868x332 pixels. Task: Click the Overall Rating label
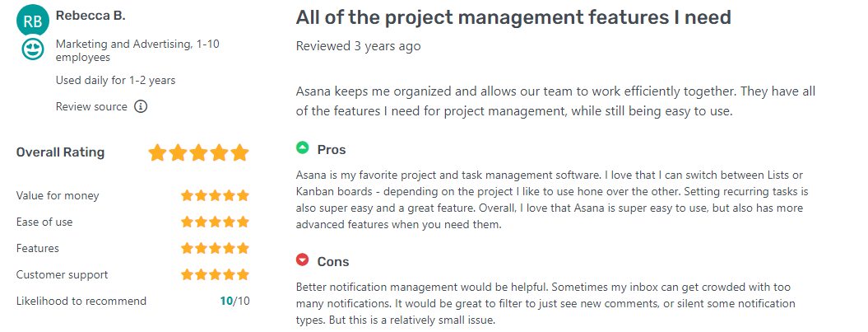[x=60, y=152]
